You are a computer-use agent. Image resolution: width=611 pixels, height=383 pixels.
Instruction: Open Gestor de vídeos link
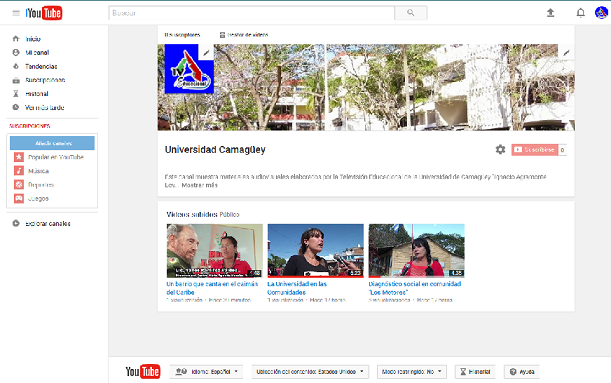(244, 35)
